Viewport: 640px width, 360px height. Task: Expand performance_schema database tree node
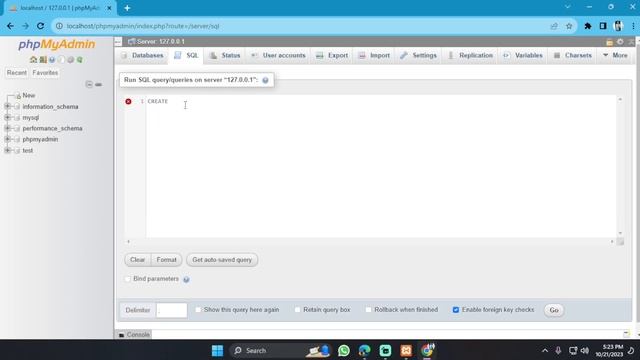pos(7,128)
